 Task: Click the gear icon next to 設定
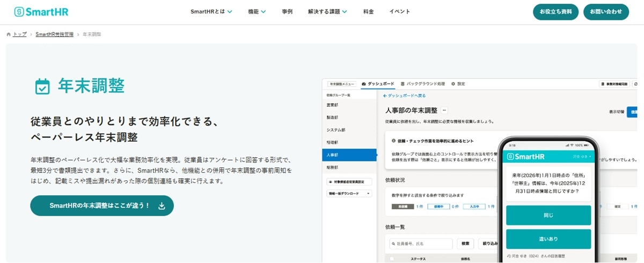tap(453, 84)
